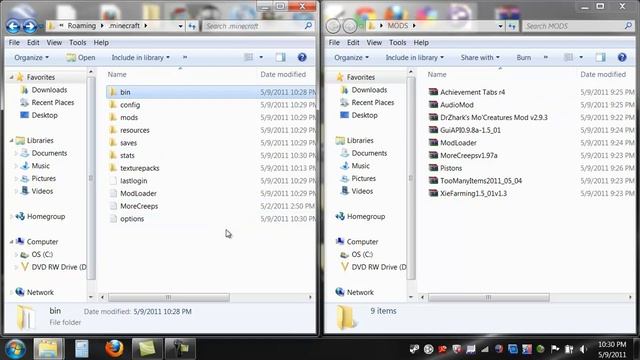The height and width of the screenshot is (360, 640).
Task: Open Downloads in .minecraft window sidebar
Action: tap(49, 90)
